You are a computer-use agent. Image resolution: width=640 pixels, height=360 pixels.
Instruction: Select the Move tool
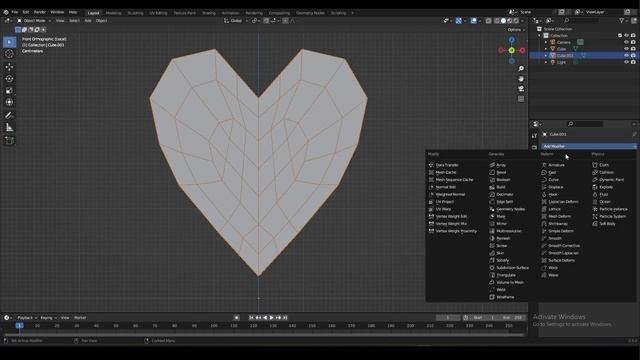tap(9, 67)
